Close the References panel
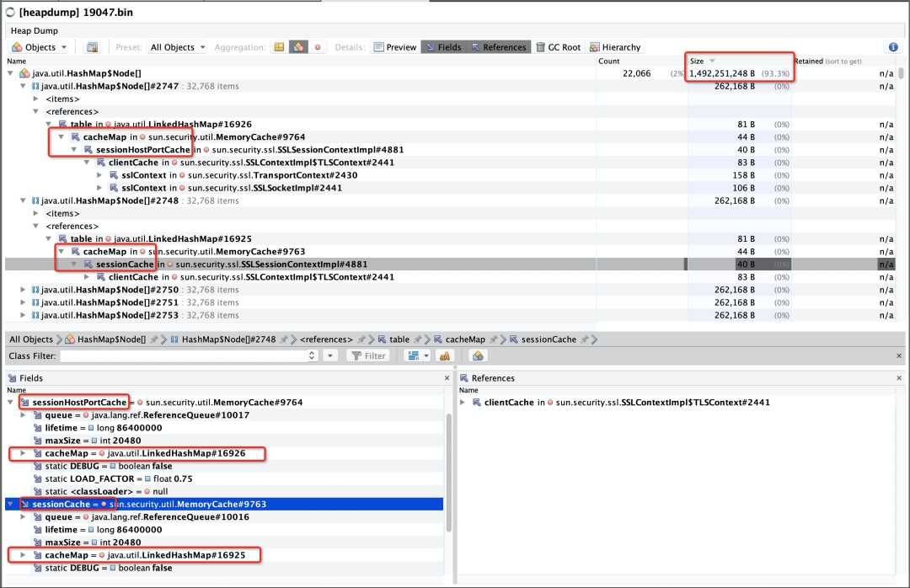 [899, 378]
